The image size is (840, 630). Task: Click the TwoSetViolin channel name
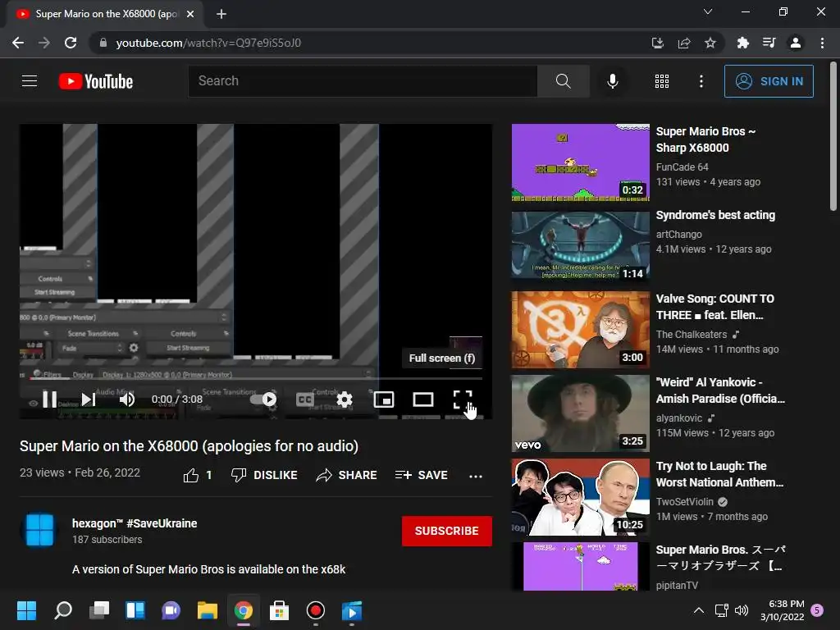tap(685, 501)
